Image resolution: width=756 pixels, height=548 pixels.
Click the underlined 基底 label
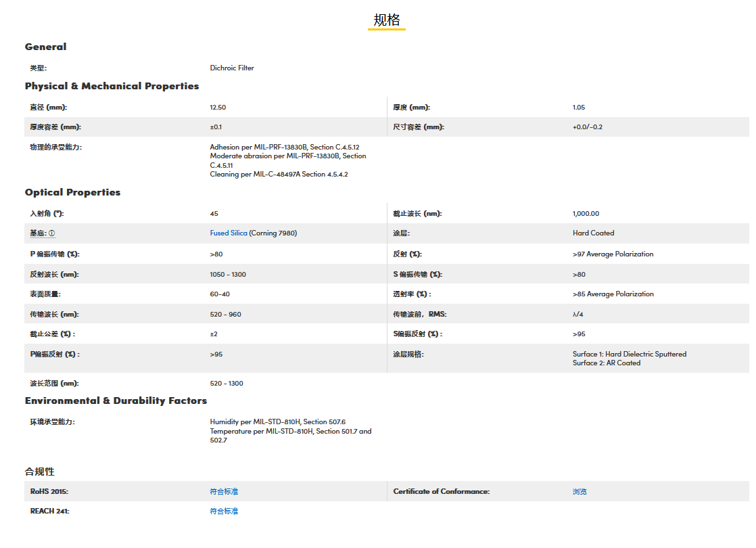point(37,233)
